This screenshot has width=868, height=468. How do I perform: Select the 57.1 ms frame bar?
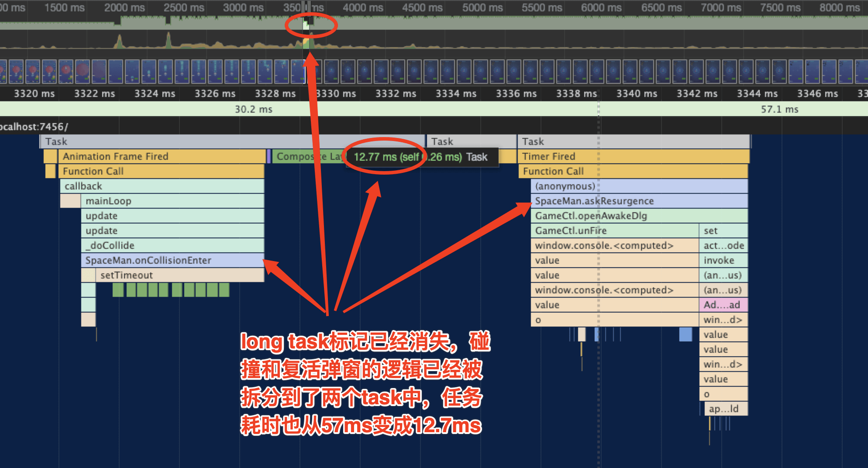[x=779, y=109]
